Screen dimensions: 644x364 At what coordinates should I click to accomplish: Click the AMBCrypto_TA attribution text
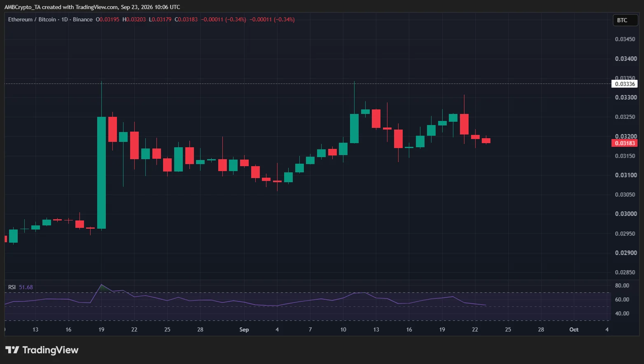pos(23,7)
